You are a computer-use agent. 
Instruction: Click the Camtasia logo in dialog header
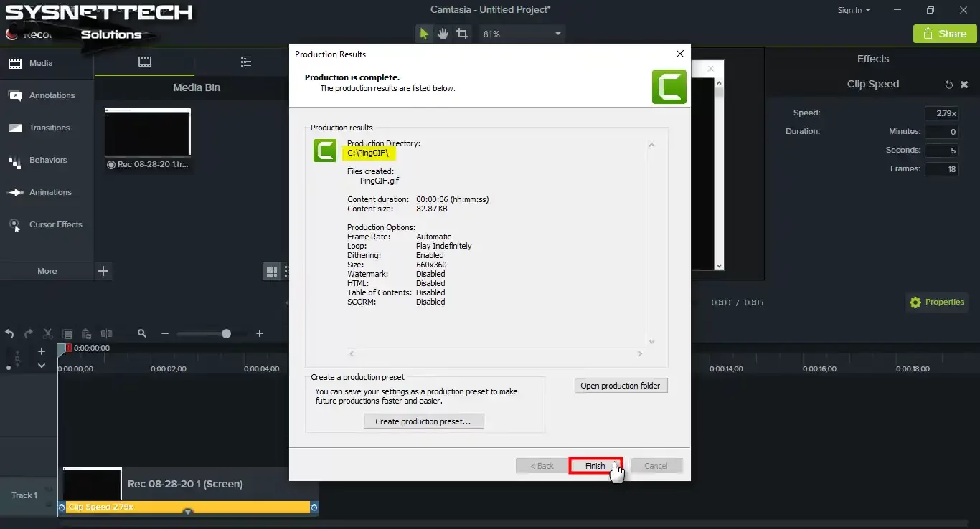click(669, 86)
